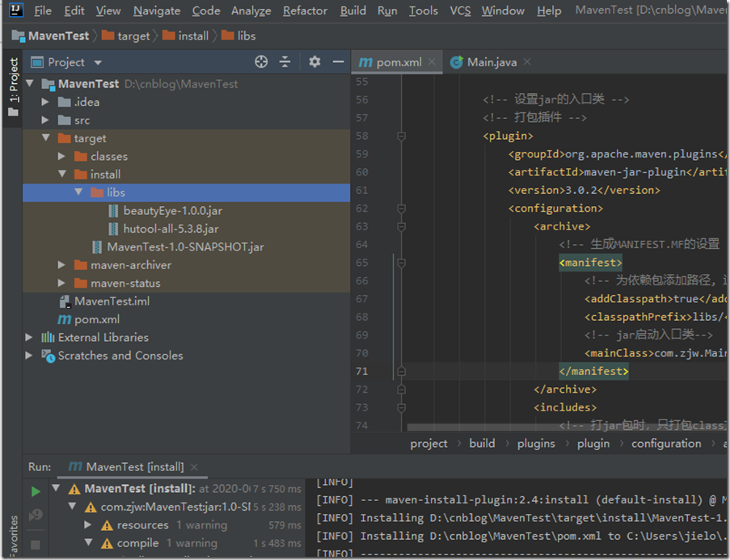Expand External Libraries node
Viewport: 730px width, 560px height.
(29, 337)
